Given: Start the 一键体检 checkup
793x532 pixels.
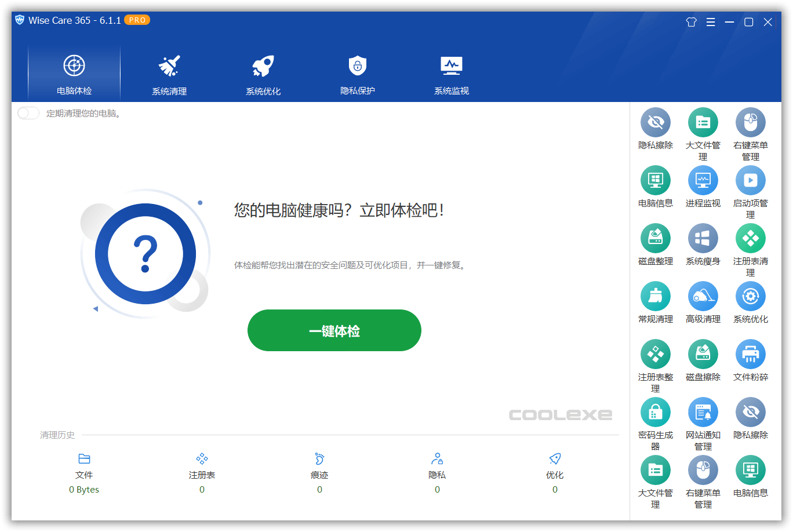Looking at the screenshot, I should 334,330.
